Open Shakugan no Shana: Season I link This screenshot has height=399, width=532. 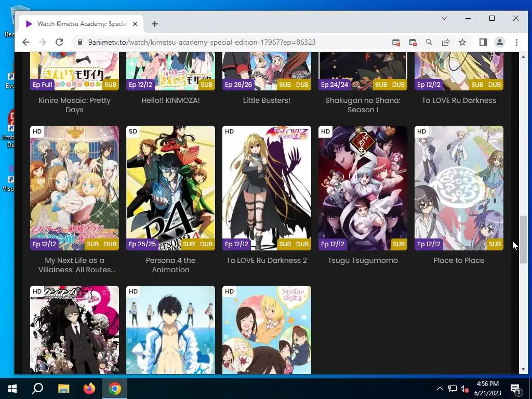click(363, 105)
